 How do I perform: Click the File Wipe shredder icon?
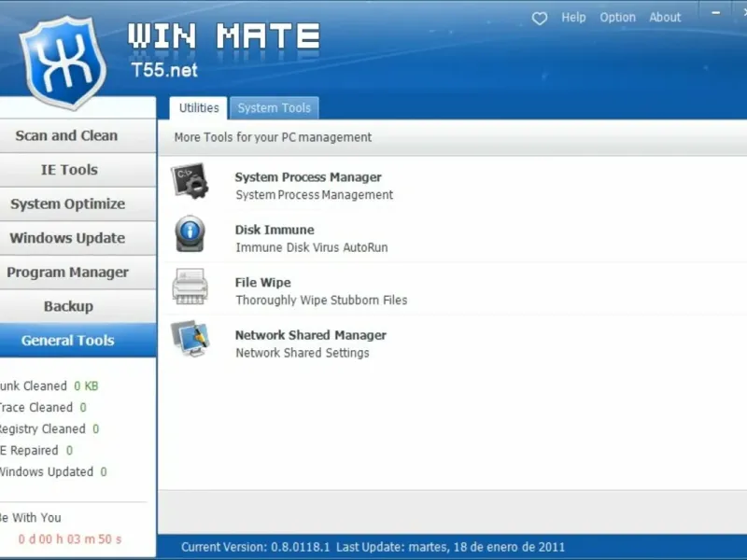(190, 287)
